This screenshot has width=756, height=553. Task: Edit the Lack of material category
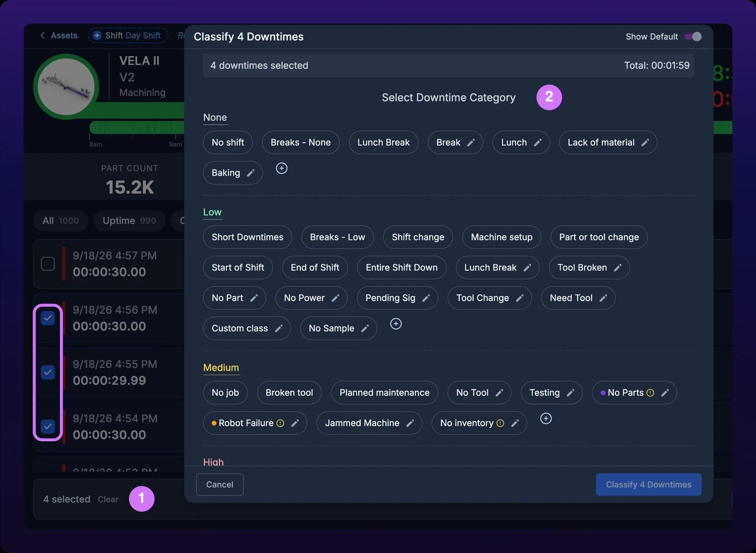pos(645,143)
